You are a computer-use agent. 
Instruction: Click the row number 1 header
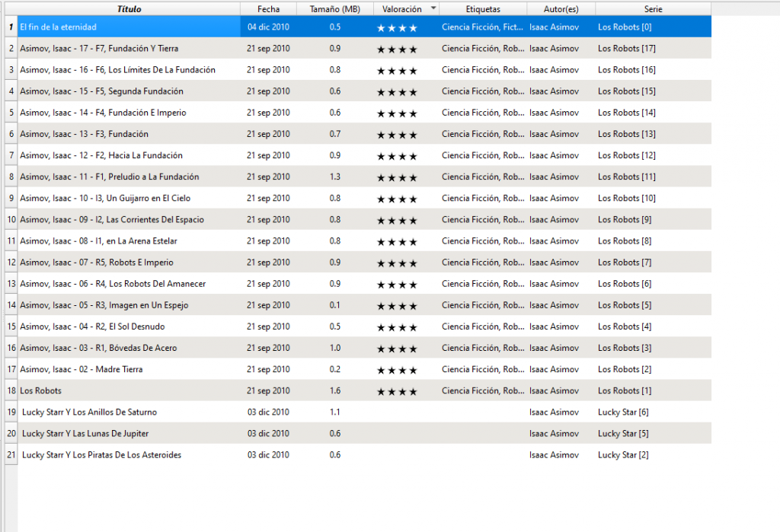click(x=11, y=27)
